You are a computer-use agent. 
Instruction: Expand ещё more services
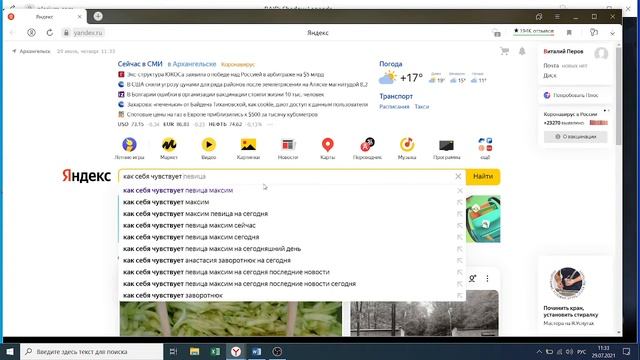(x=485, y=148)
